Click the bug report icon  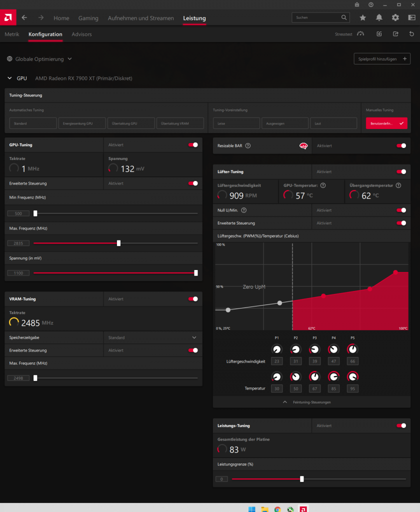357,5
